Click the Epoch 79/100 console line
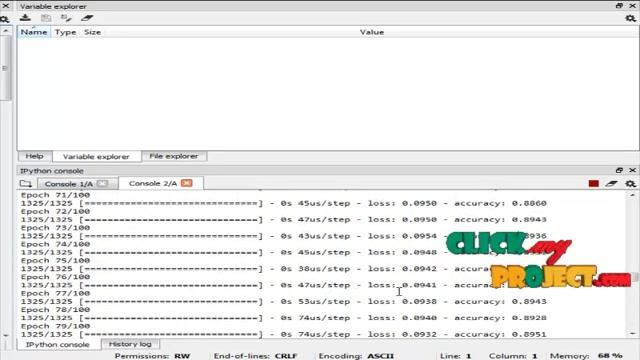 tap(56, 326)
